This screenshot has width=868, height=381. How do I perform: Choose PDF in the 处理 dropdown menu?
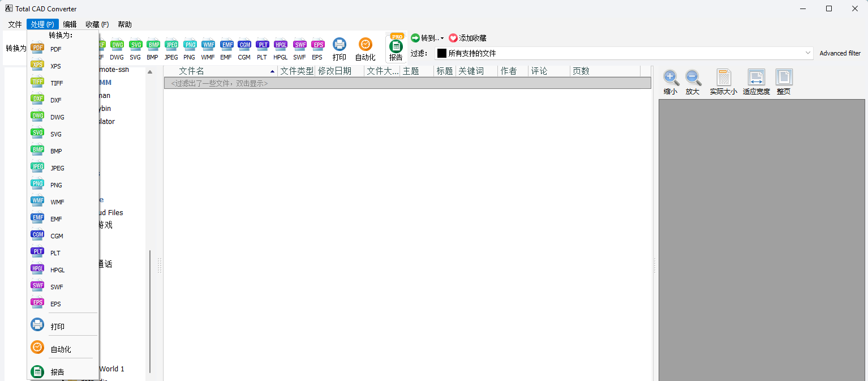pyautogui.click(x=63, y=49)
